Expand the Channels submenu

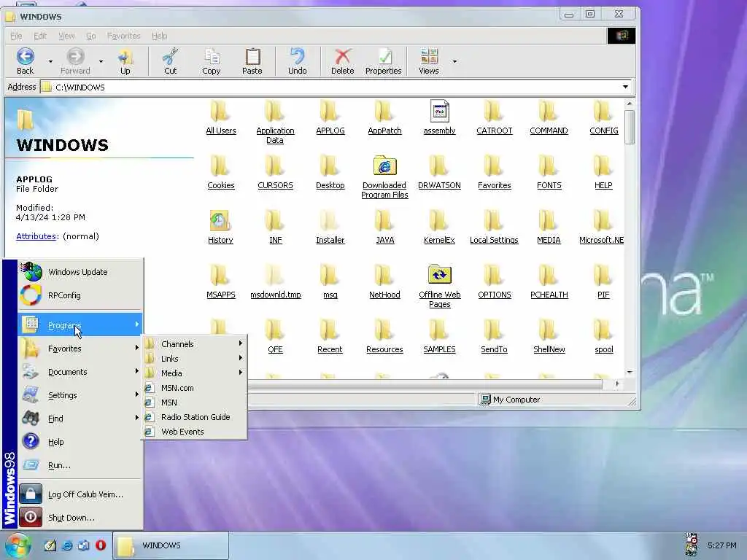pos(194,344)
